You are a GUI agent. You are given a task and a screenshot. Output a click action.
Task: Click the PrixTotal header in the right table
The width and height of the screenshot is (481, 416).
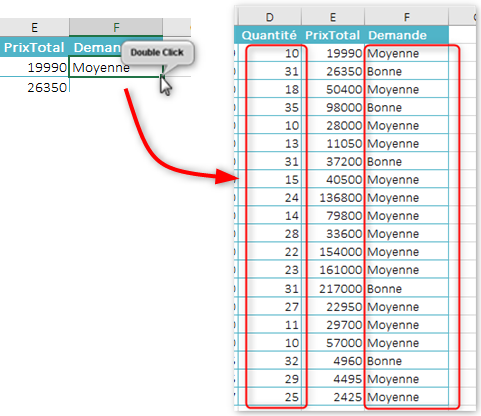click(x=333, y=35)
